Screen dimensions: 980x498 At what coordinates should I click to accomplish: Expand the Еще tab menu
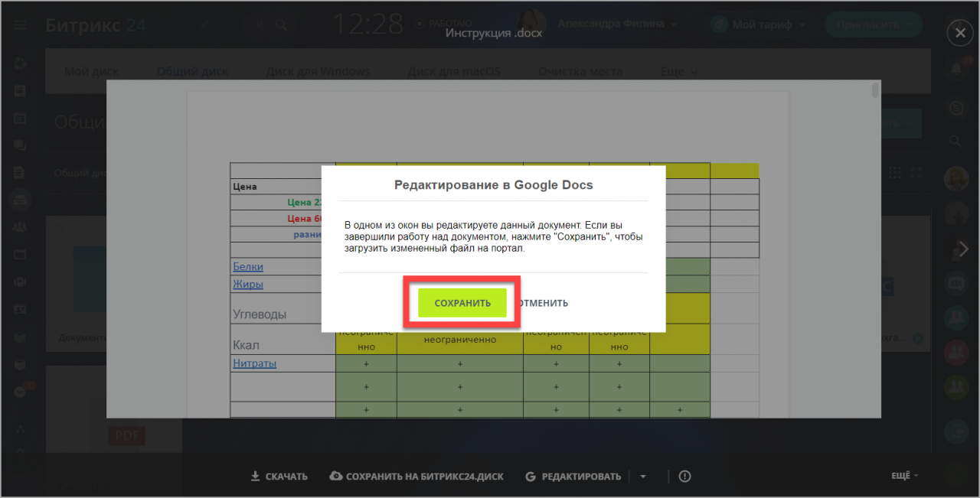[679, 71]
